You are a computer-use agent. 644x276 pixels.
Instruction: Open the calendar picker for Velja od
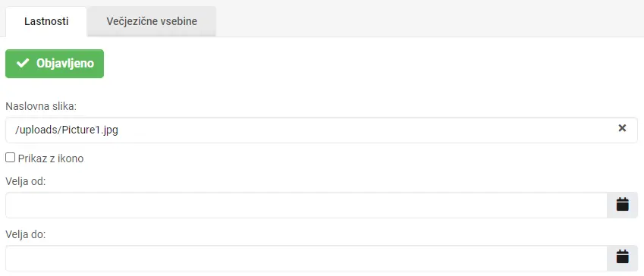(622, 205)
